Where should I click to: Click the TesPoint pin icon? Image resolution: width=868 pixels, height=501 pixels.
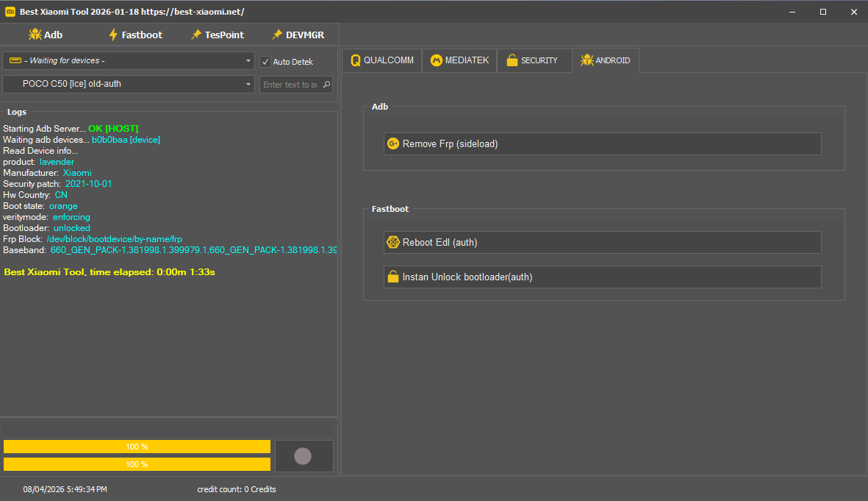[x=196, y=35]
